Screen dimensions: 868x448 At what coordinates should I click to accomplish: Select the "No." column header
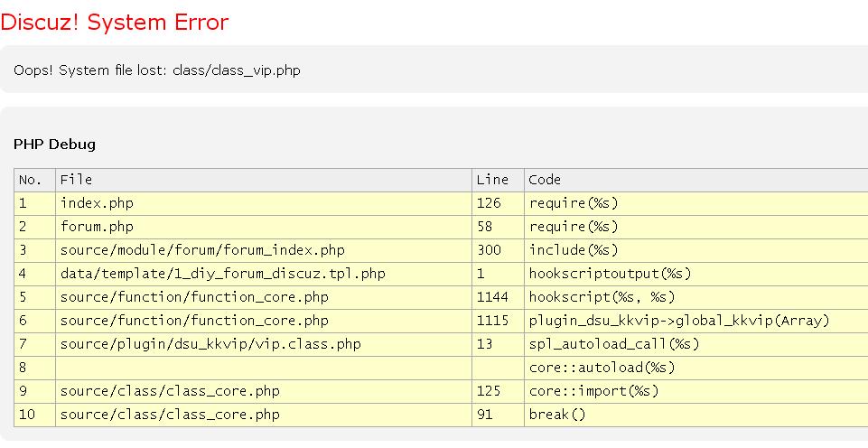coord(31,180)
